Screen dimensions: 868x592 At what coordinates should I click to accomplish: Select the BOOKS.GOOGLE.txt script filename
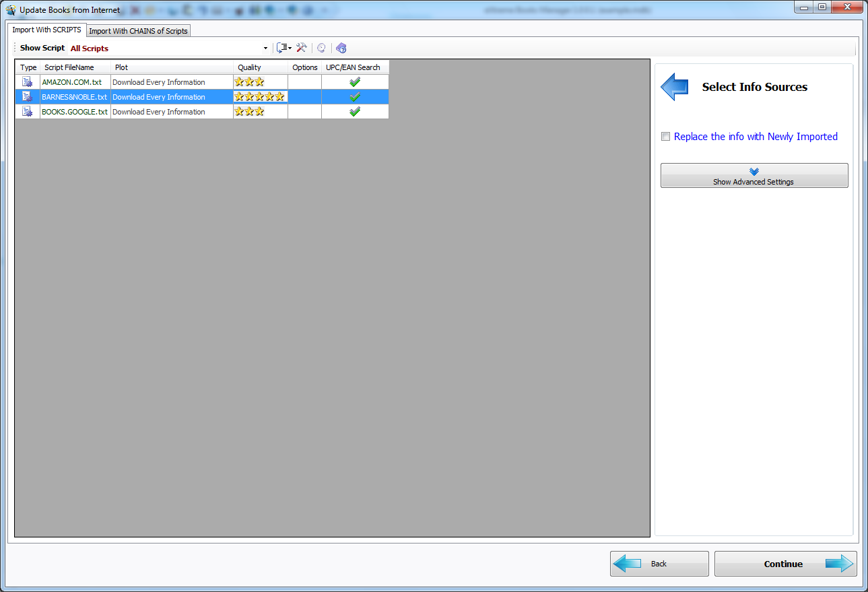tap(75, 112)
